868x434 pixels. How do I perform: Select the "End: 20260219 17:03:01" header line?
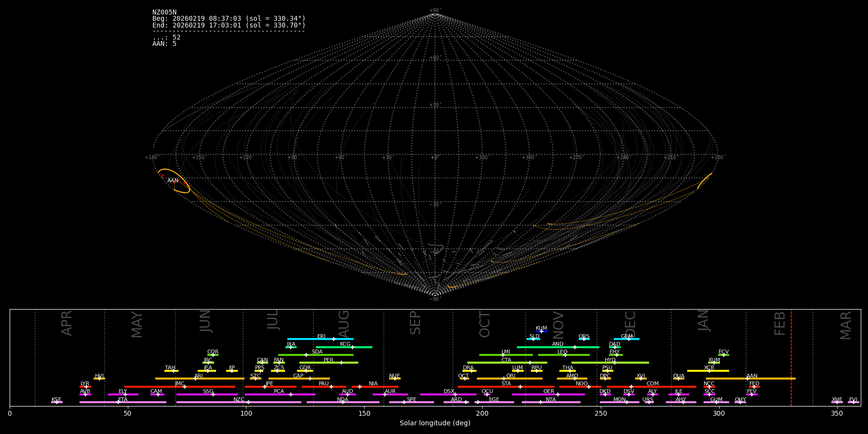coord(229,25)
